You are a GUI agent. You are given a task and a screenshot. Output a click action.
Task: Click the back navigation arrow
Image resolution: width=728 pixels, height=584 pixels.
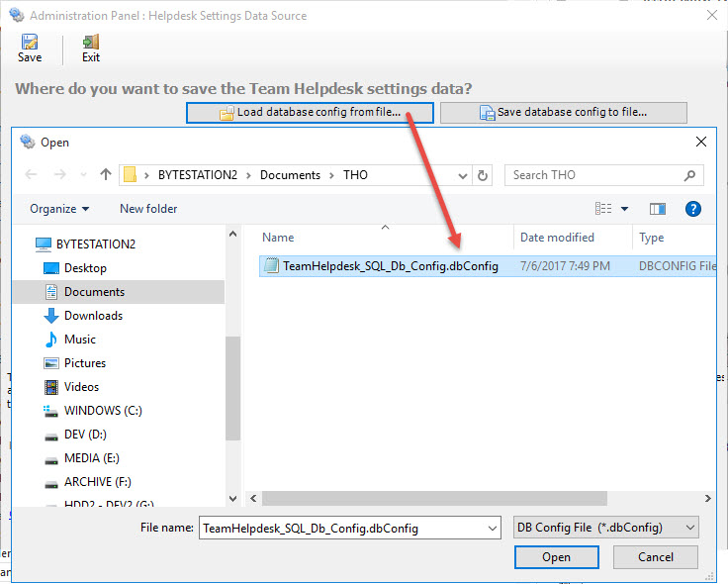pyautogui.click(x=32, y=175)
